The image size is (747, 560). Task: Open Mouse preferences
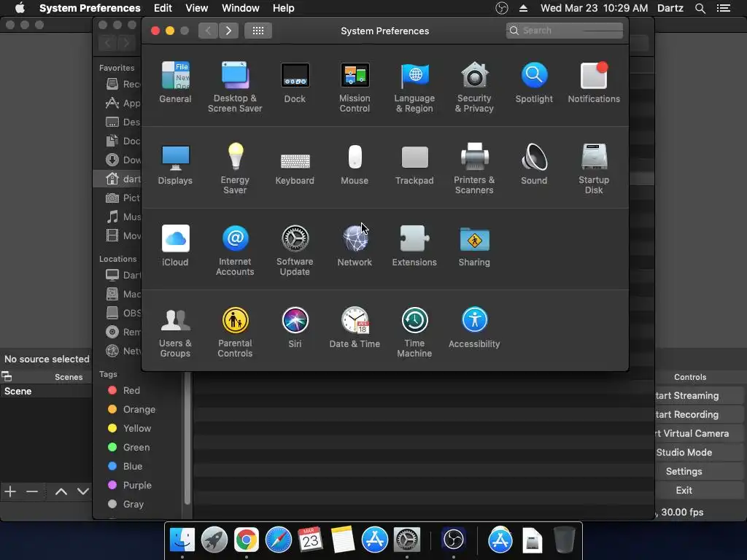coord(355,164)
